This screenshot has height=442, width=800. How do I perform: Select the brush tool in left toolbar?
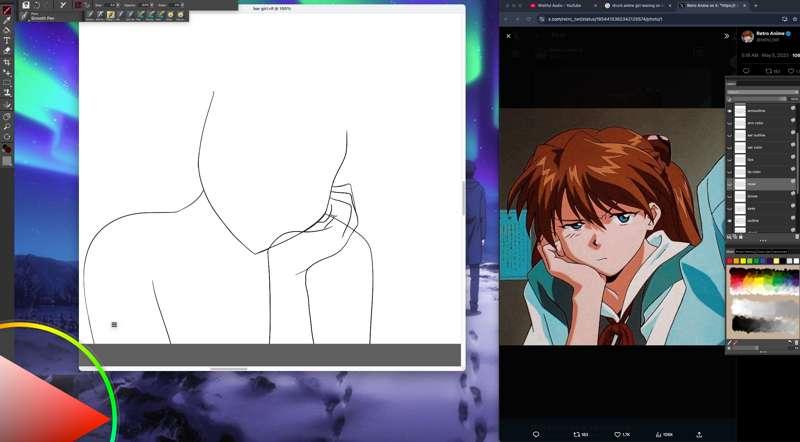click(7, 10)
